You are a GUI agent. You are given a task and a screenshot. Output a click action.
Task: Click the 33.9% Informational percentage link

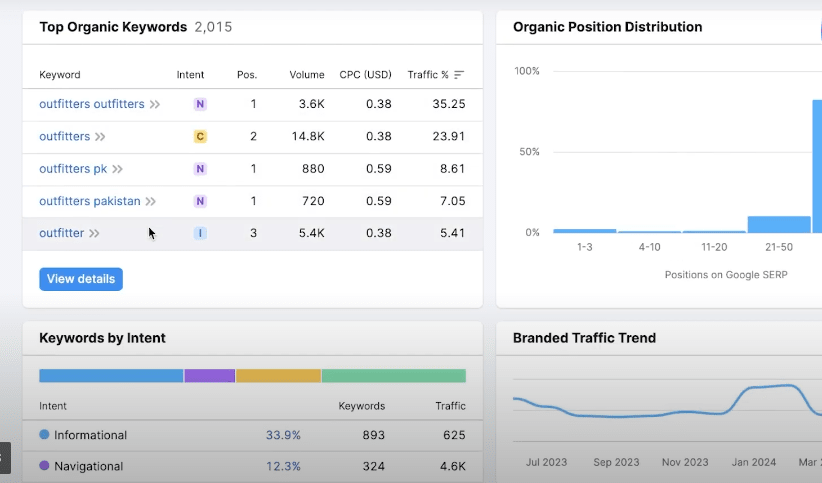283,435
